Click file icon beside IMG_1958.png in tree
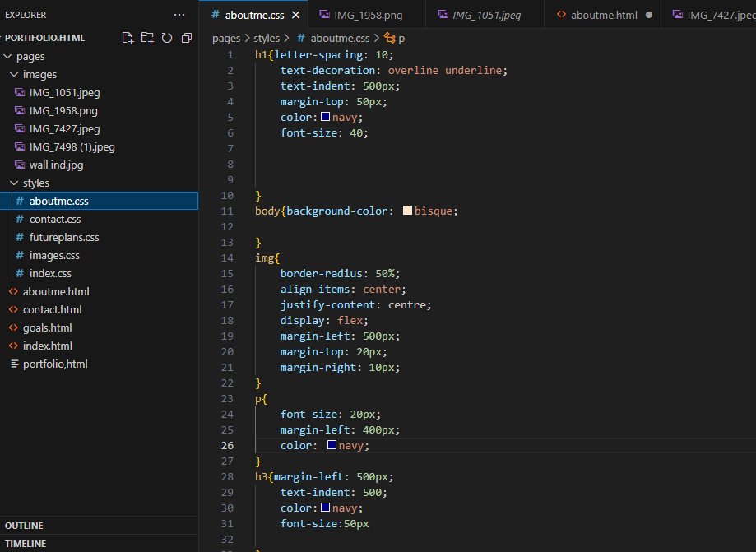This screenshot has height=552, width=756. click(20, 110)
